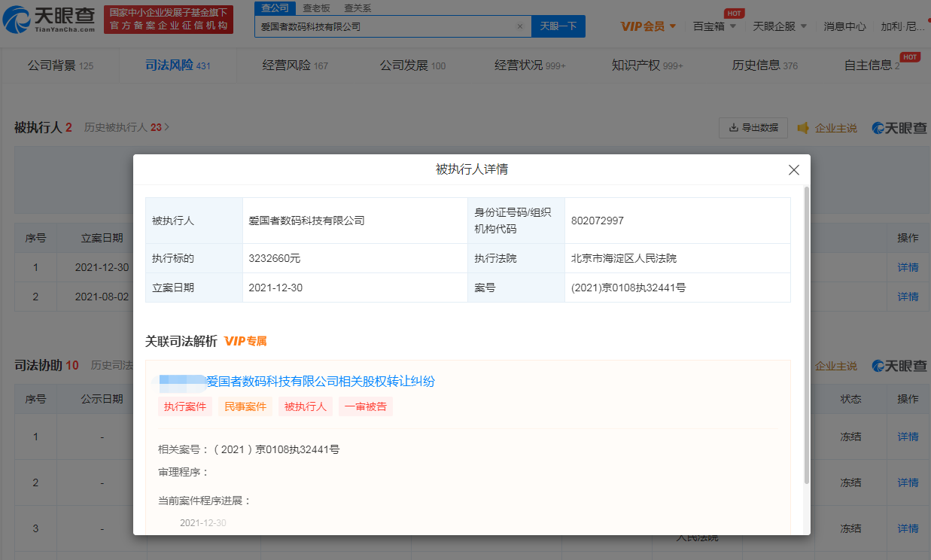Open 详情 for the 2021-12-30 case row
Screen dimensions: 931x560
[908, 267]
